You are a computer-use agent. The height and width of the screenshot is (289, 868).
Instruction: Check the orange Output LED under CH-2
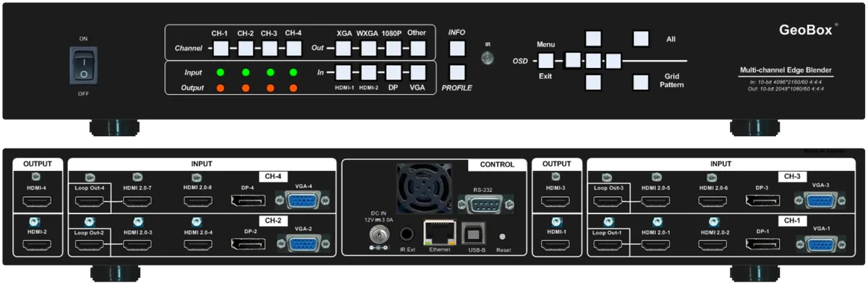pyautogui.click(x=245, y=88)
